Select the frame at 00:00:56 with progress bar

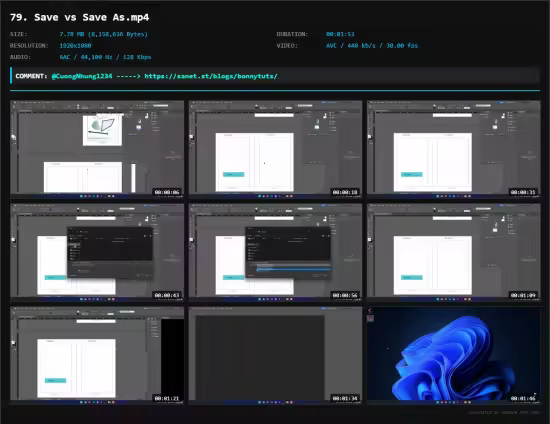275,252
